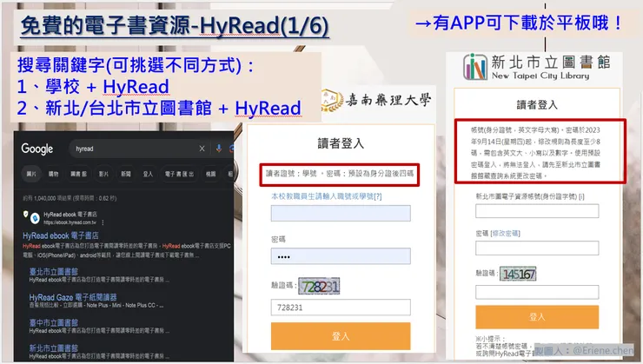Image resolution: width=643 pixels, height=364 pixels.
Task: Select the 電子書匯出 search filter chip
Action: [x=179, y=174]
